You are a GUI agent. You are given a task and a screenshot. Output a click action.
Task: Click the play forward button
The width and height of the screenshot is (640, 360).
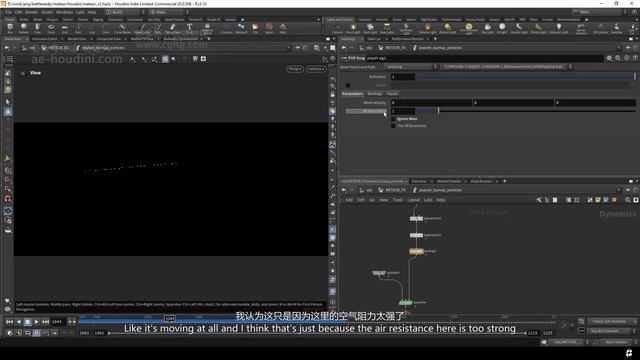point(36,322)
